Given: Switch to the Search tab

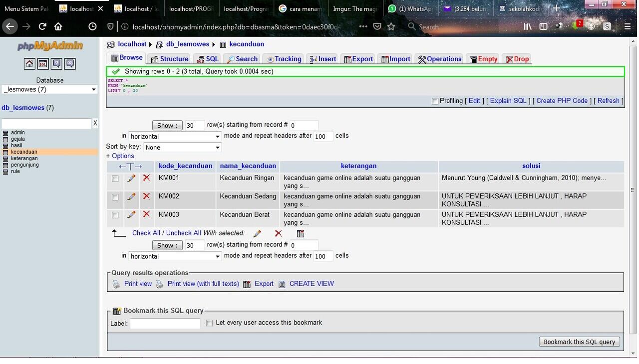Looking at the screenshot, I should [x=242, y=59].
